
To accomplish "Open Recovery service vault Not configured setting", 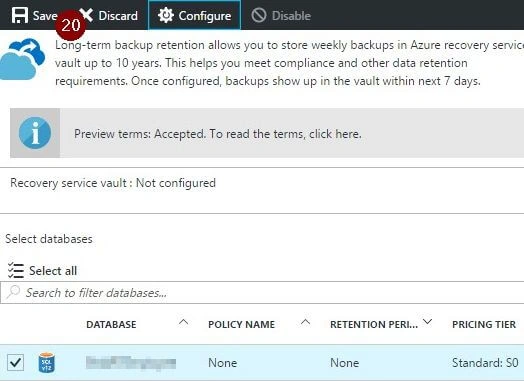I will point(113,183).
